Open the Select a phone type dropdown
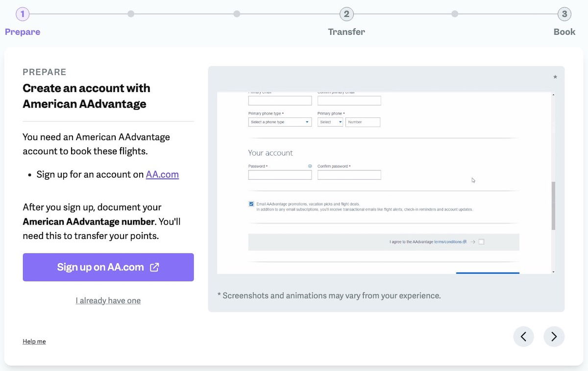Screen dimensions: 588x371 click(x=280, y=122)
